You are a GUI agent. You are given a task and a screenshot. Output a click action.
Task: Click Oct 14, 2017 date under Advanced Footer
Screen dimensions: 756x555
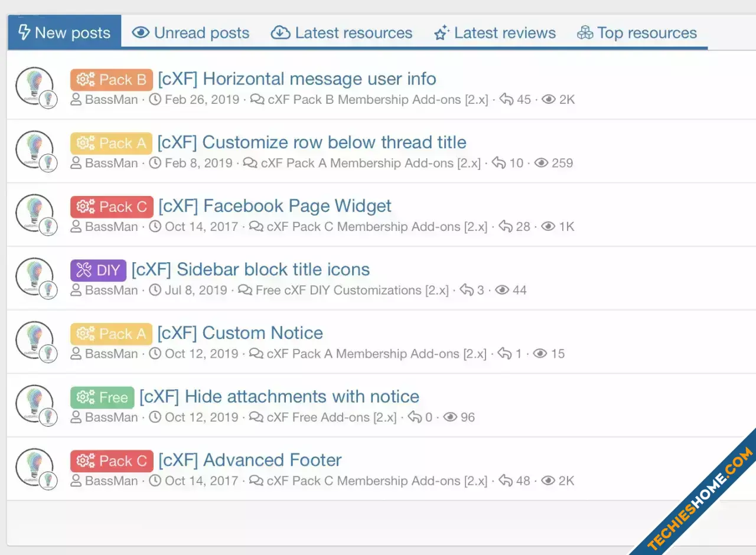pyautogui.click(x=201, y=481)
